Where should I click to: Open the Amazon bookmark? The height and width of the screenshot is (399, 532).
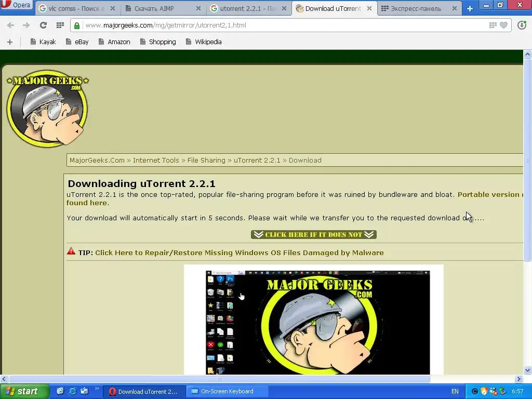[114, 42]
